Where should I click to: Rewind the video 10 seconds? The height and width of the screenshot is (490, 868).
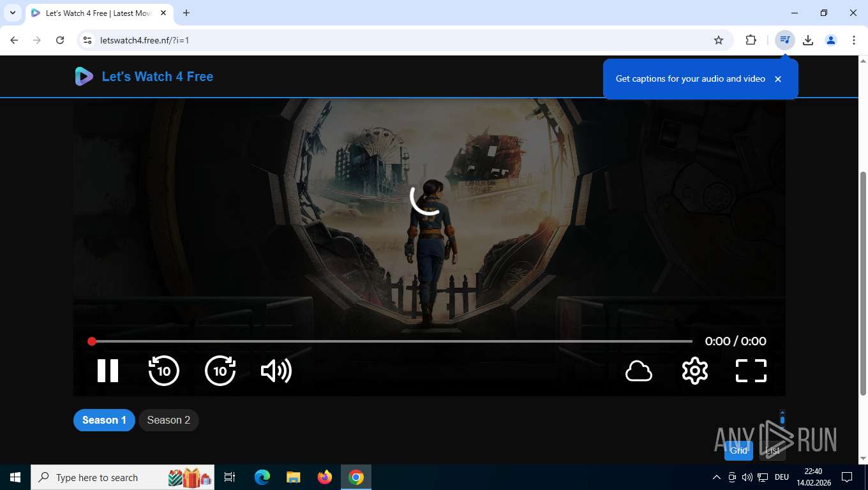point(164,371)
